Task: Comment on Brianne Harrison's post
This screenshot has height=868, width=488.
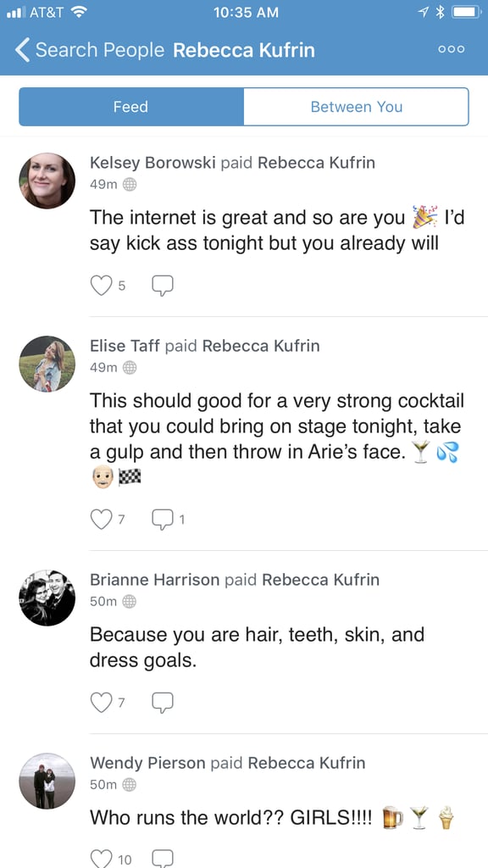Action: tap(163, 703)
